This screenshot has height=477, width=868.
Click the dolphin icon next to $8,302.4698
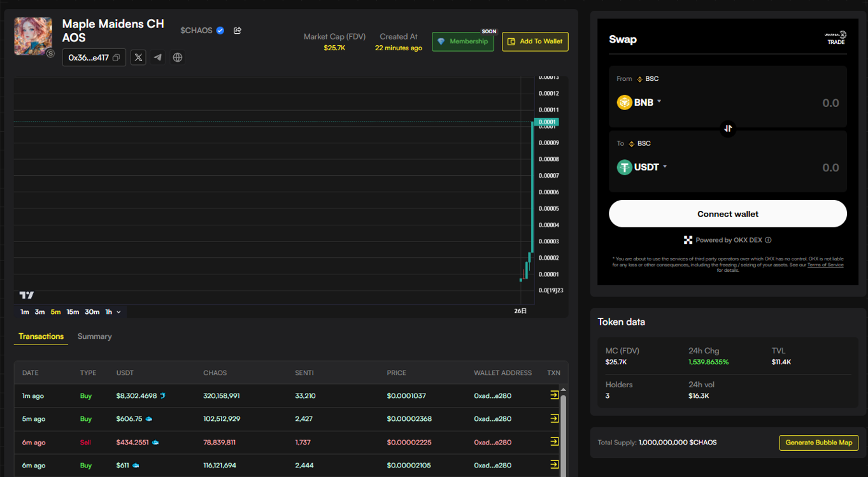[163, 395]
